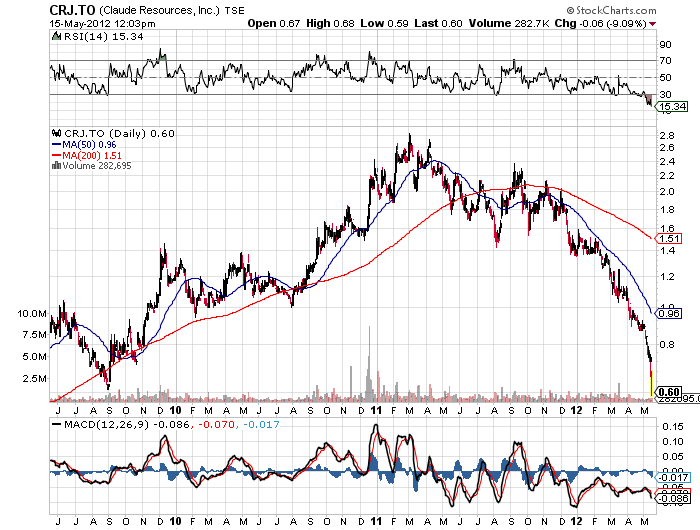Click the 2.0 label on price axis
Image resolution: width=700 pixels, height=530 pixels.
tap(667, 192)
